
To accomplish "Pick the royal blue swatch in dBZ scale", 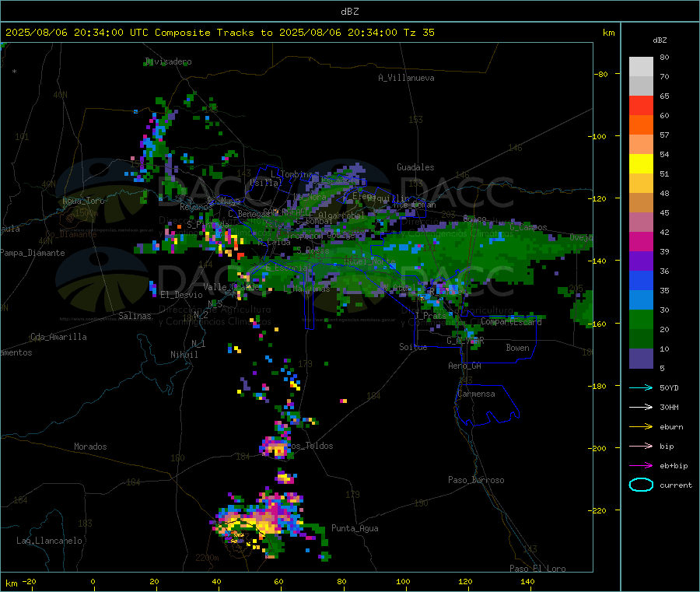I will (x=641, y=280).
